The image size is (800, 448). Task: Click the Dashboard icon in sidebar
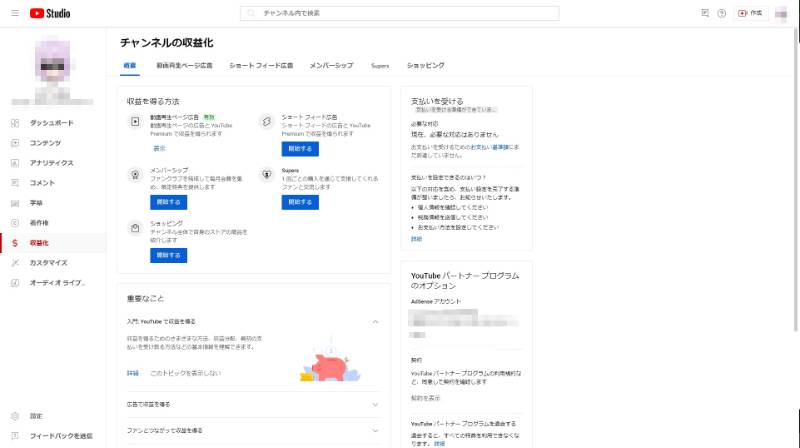15,123
